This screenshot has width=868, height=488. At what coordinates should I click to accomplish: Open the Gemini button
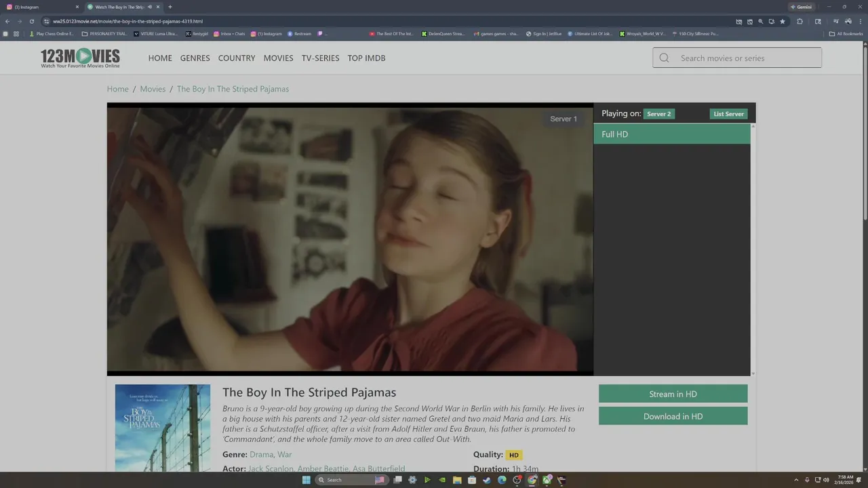coord(801,7)
